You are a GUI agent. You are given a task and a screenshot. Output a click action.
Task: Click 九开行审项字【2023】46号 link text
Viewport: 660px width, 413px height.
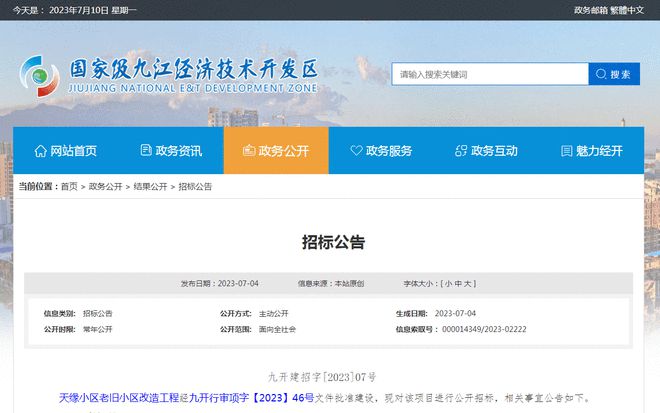[x=252, y=398]
